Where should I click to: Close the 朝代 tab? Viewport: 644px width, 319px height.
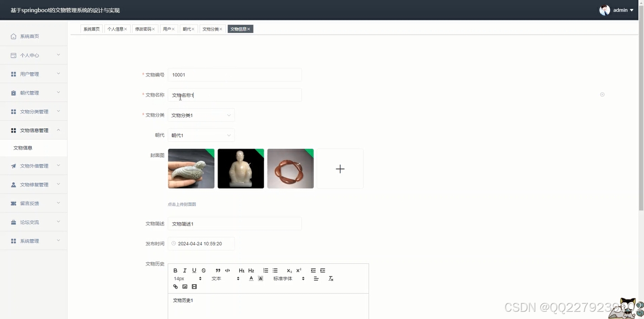pos(194,28)
